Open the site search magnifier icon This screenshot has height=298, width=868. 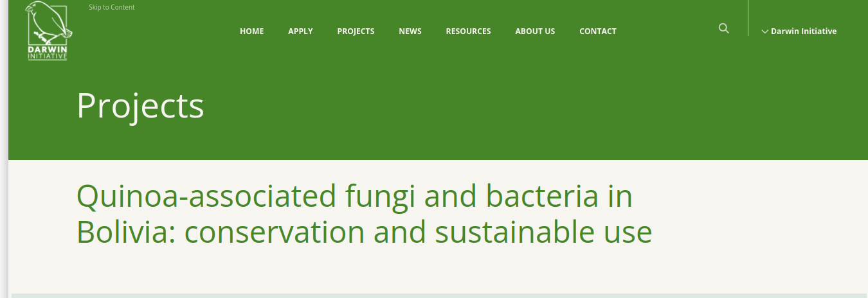point(724,29)
